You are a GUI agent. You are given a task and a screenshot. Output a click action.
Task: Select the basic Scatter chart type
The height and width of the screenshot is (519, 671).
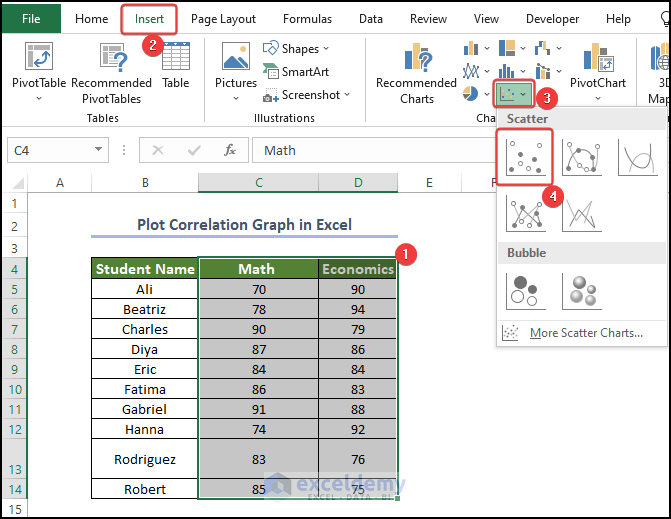525,157
